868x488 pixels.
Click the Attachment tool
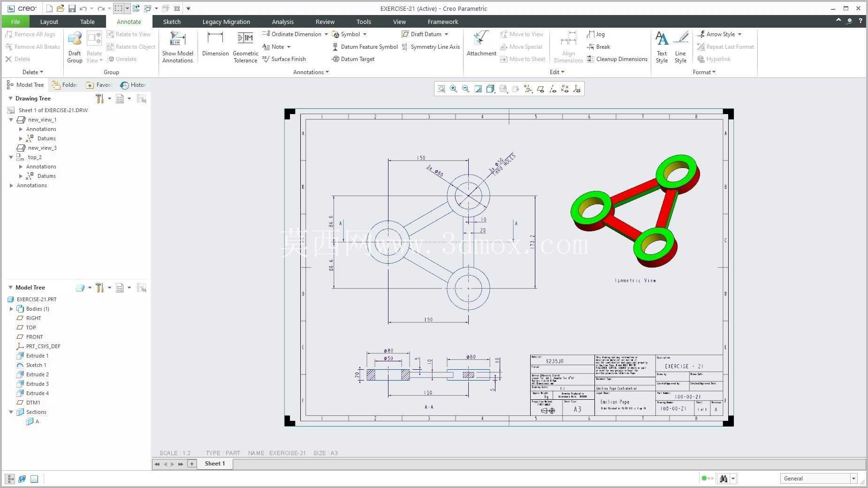tap(481, 44)
